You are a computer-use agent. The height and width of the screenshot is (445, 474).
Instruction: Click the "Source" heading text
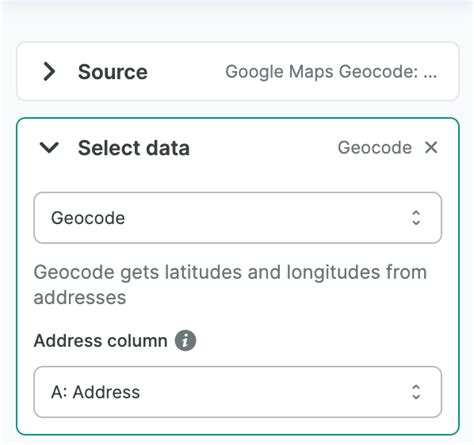coord(113,72)
